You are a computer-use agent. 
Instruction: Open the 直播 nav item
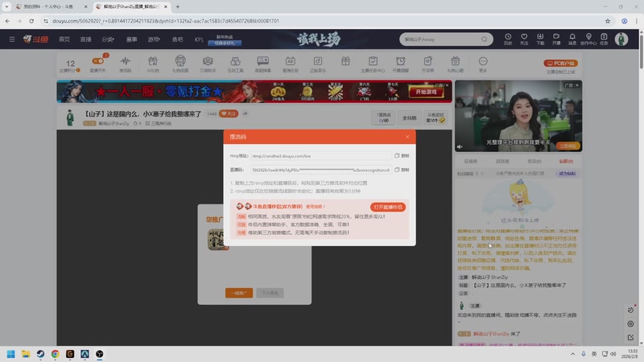point(86,39)
